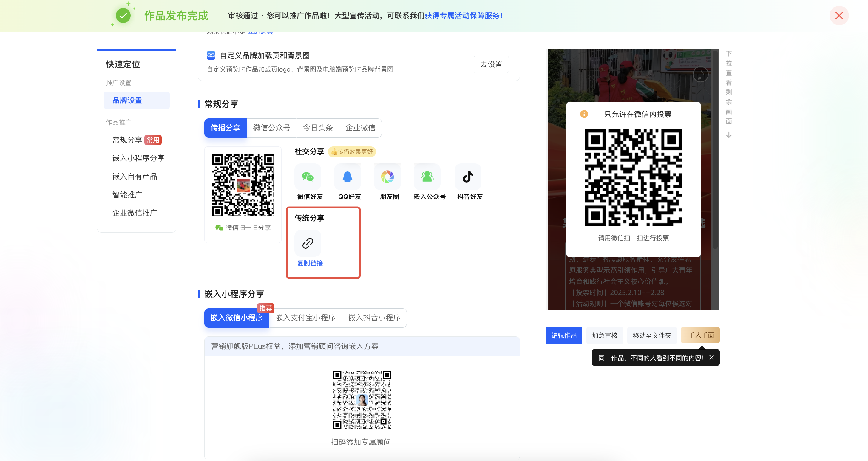Jump to 嵌入自有产品 in sidebar
The height and width of the screenshot is (461, 868).
[x=135, y=177]
